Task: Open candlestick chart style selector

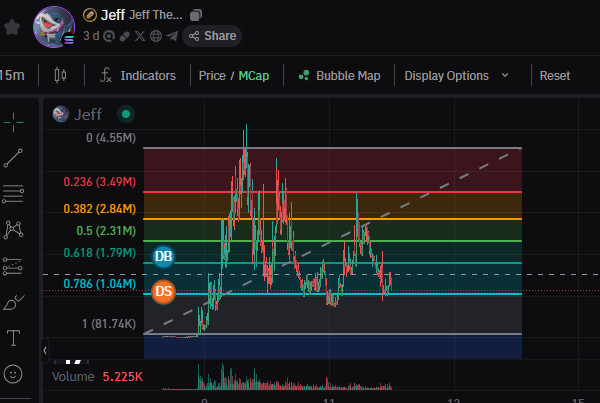Action: (x=60, y=75)
